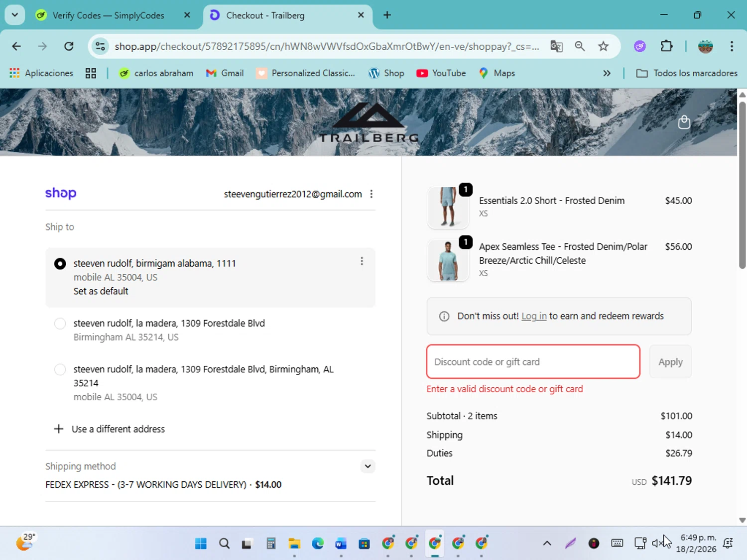Screen dimensions: 747x560
Task: Open File Explorer from taskbar
Action: (294, 543)
